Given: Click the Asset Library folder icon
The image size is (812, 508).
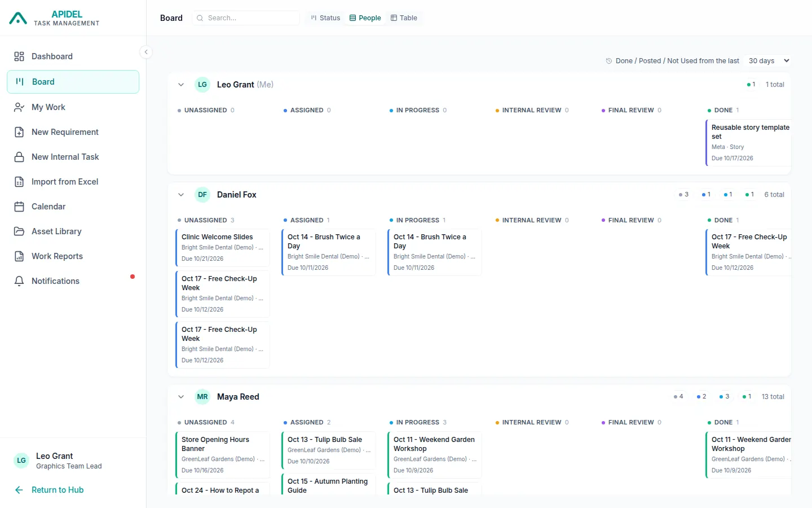Looking at the screenshot, I should pos(19,231).
